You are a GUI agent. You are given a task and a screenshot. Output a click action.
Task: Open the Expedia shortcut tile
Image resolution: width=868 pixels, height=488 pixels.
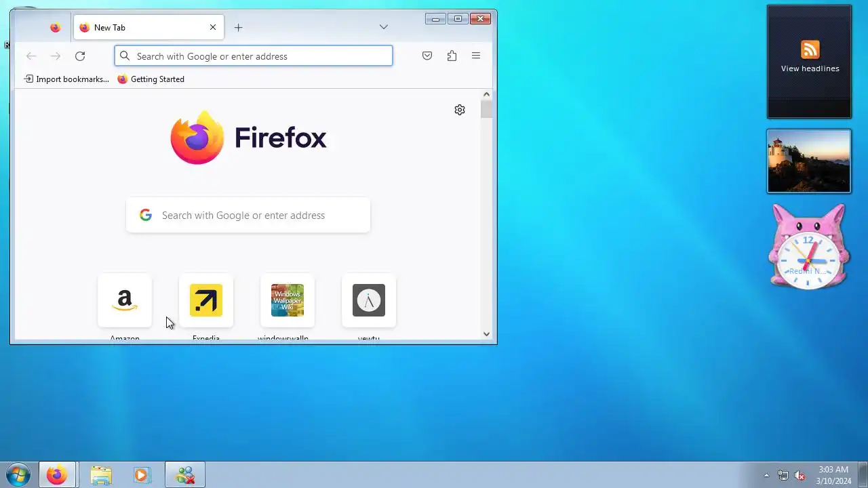(206, 301)
